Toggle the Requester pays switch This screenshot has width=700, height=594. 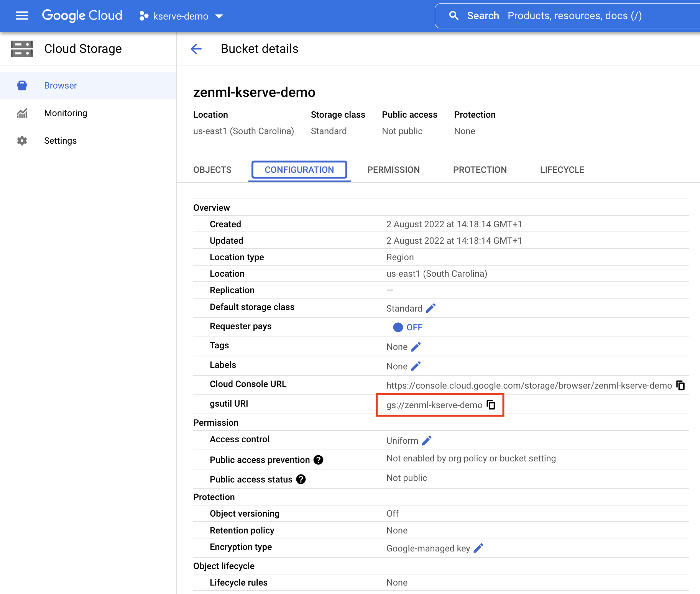coord(398,327)
